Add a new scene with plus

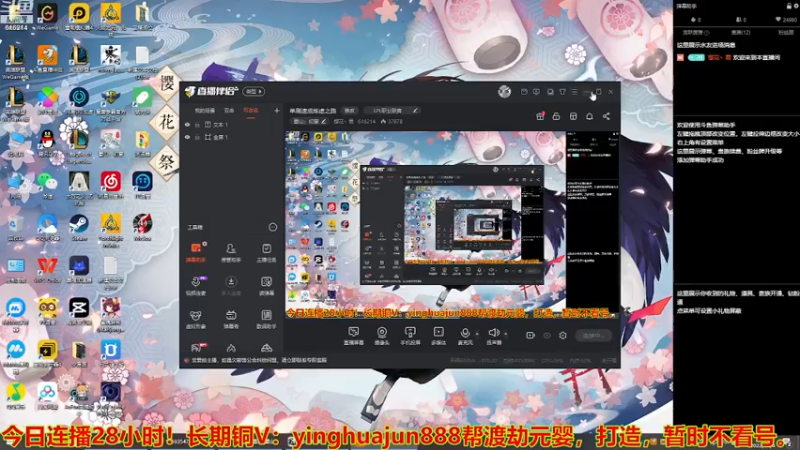pos(277,110)
